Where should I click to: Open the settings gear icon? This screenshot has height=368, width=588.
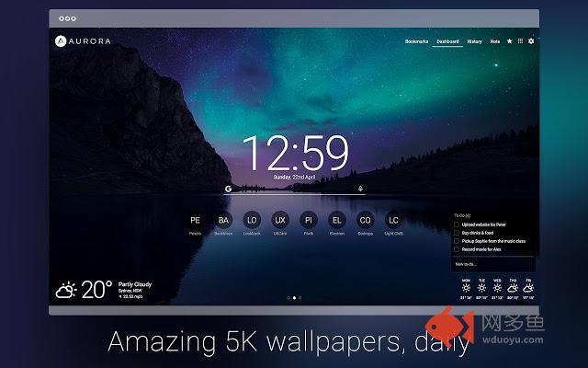pos(531,40)
